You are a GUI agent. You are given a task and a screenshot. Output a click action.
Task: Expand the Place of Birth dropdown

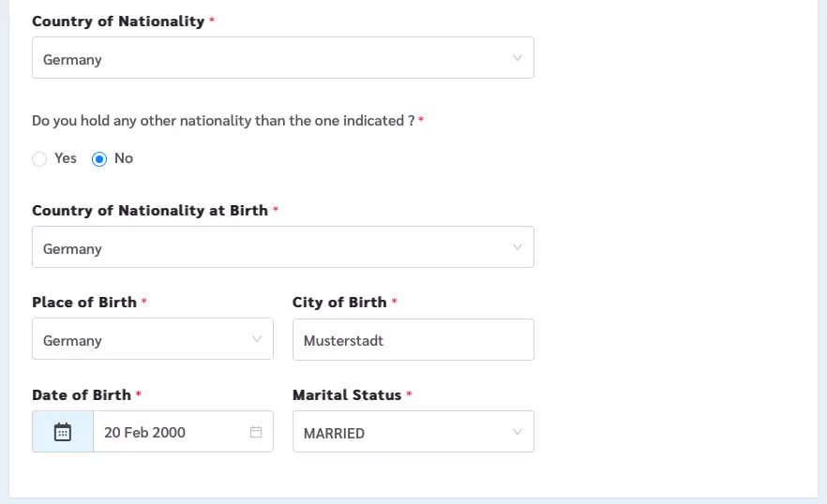coord(153,339)
